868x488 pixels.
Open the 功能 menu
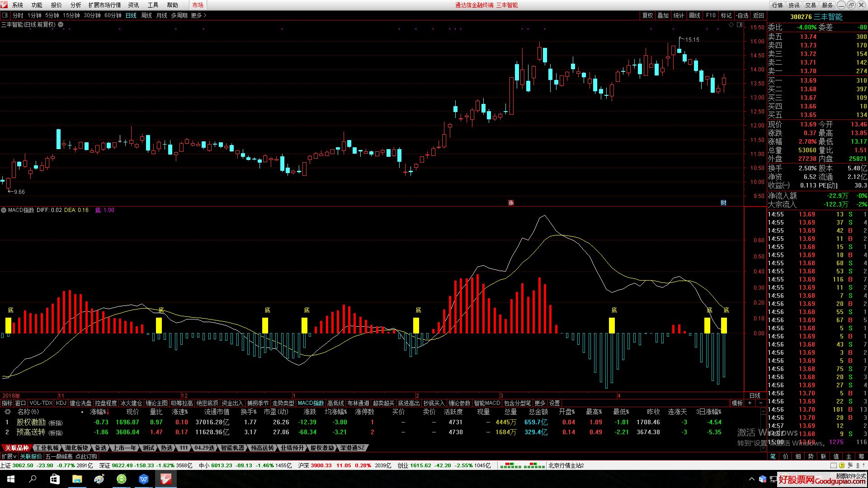[x=37, y=5]
